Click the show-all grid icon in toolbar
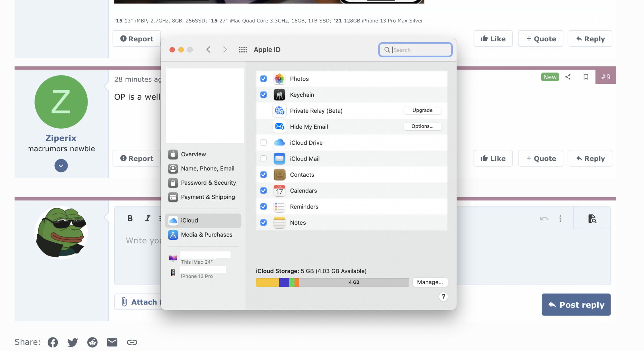644x351 pixels. click(x=243, y=50)
